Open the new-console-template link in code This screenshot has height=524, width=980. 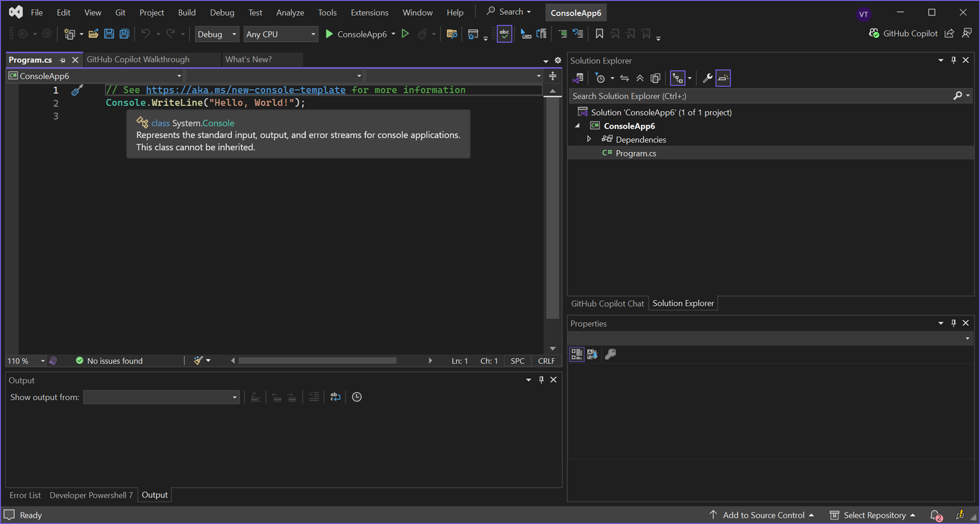[245, 90]
